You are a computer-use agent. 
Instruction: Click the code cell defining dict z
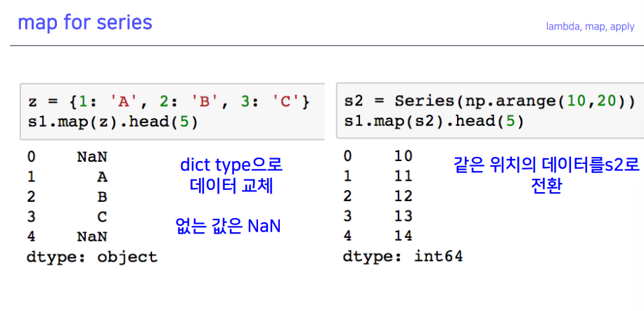(172, 112)
